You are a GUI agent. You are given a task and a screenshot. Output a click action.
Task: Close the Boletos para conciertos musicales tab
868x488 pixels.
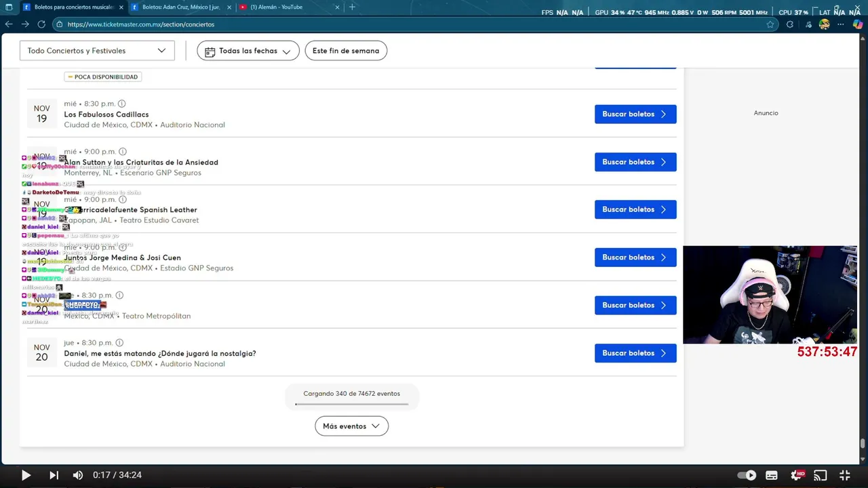tap(121, 7)
